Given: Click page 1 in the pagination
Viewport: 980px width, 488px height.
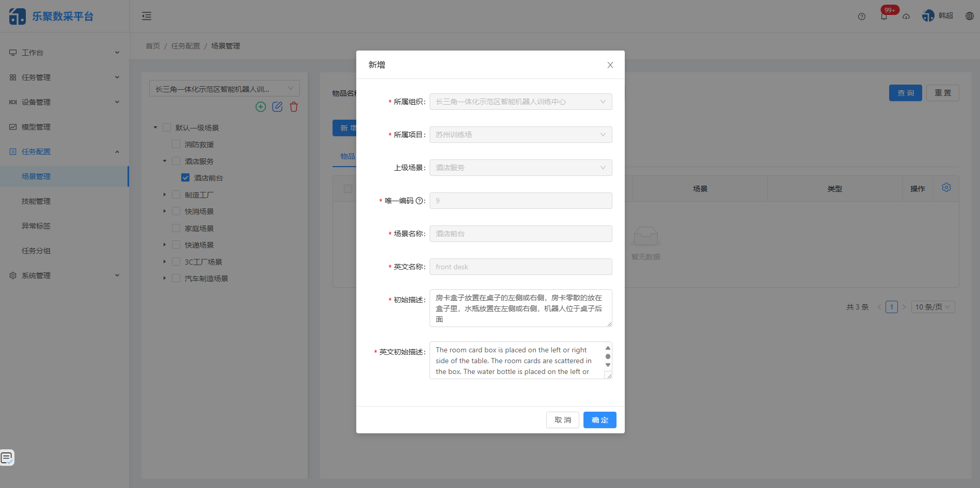Looking at the screenshot, I should tap(892, 306).
